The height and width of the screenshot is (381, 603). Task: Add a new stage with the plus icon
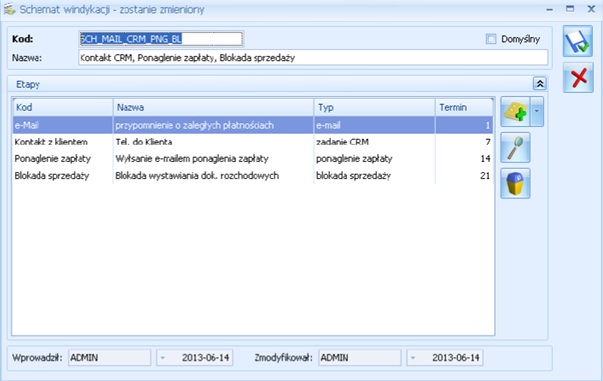[x=515, y=111]
